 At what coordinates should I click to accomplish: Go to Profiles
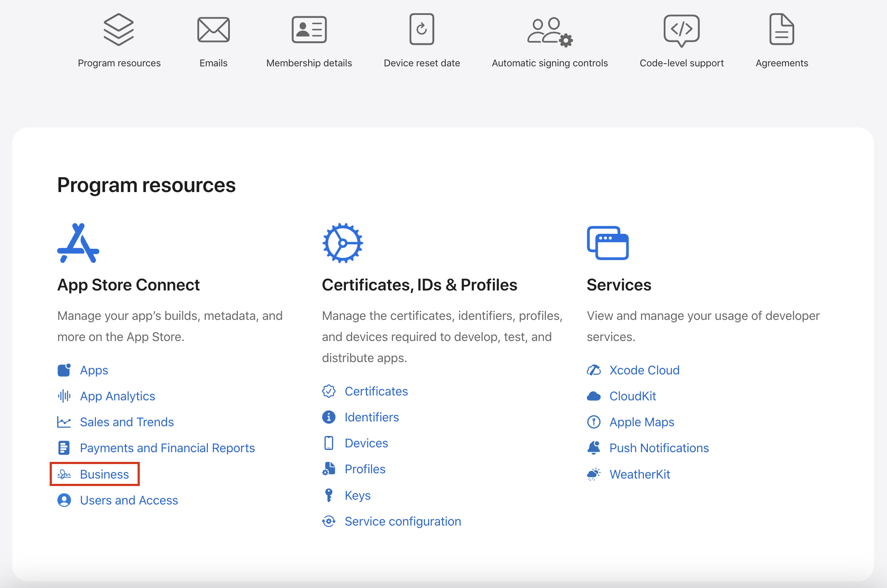point(365,469)
